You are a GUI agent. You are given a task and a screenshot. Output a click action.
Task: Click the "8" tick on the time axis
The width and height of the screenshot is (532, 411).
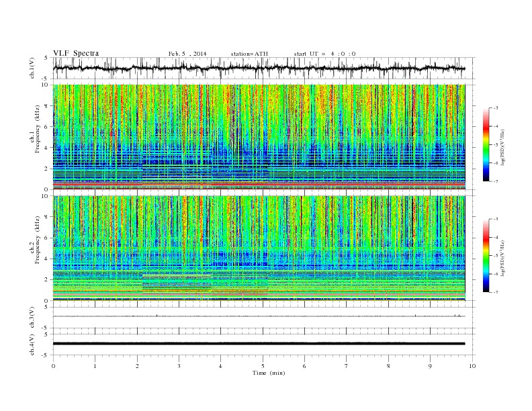coord(388,366)
